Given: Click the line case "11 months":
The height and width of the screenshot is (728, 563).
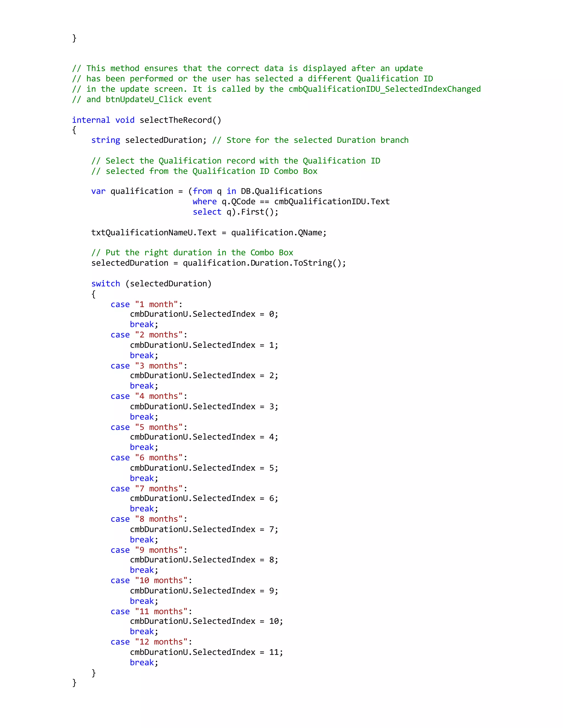Looking at the screenshot, I should click(151, 611).
